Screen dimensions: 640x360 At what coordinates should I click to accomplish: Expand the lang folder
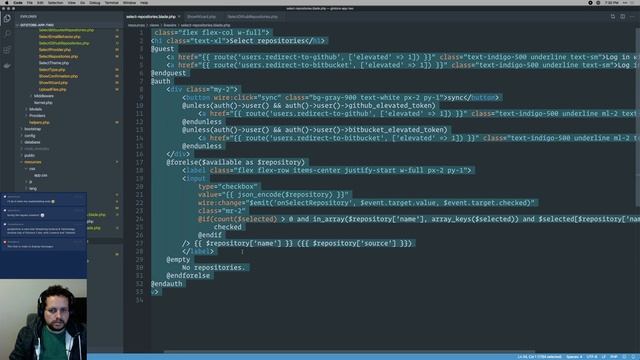[33, 189]
